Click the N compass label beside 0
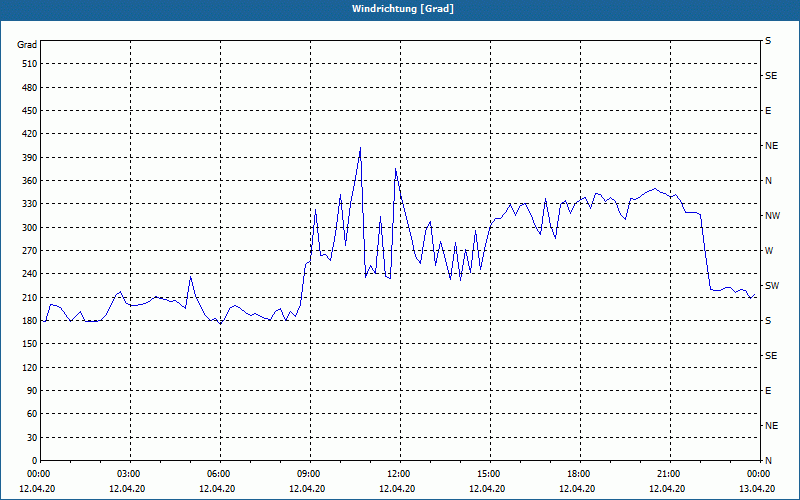This screenshot has height=500, width=800. (x=768, y=461)
